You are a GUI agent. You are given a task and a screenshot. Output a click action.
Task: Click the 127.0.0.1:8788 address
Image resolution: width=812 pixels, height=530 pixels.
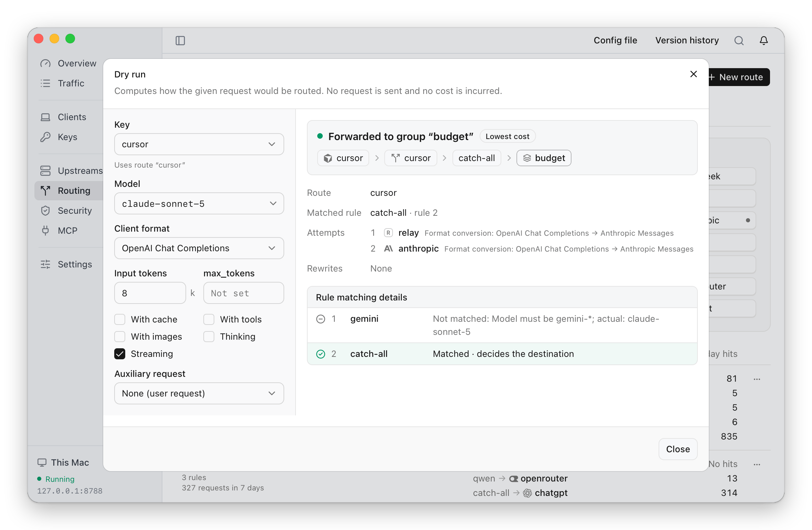(x=70, y=491)
